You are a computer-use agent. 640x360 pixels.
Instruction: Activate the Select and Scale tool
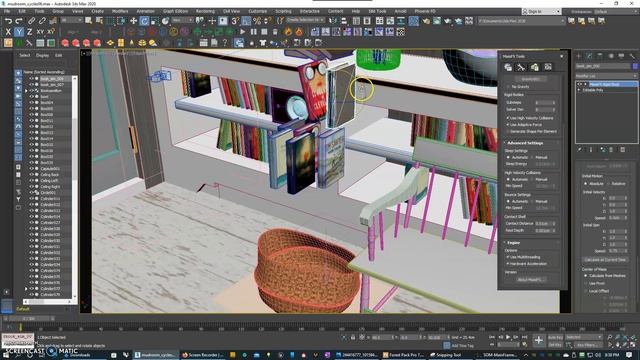click(x=155, y=20)
